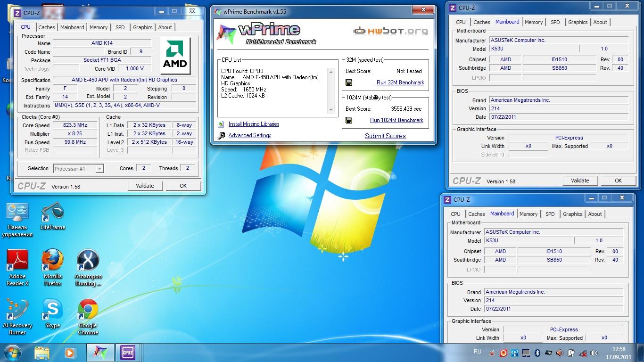
Task: Launch the LifeFrame desktop shortcut
Action: click(x=52, y=216)
